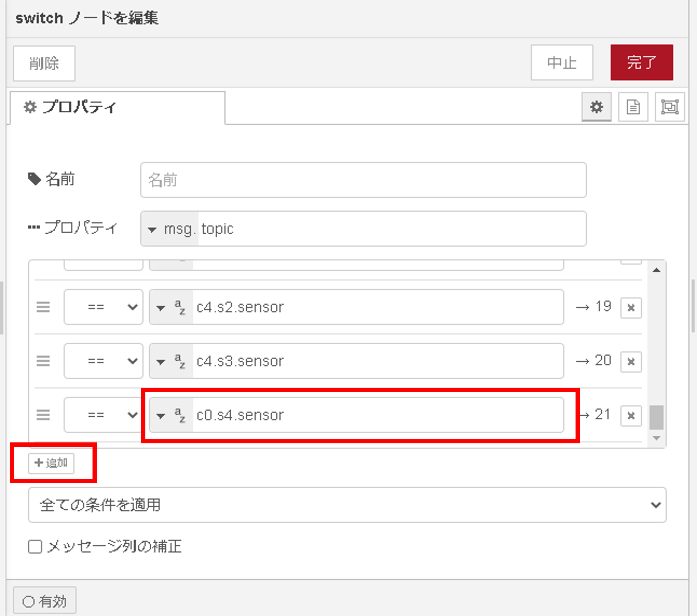This screenshot has width=697, height=616.
Task: Edit the c4.s3.sensor value field
Action: [x=378, y=361]
